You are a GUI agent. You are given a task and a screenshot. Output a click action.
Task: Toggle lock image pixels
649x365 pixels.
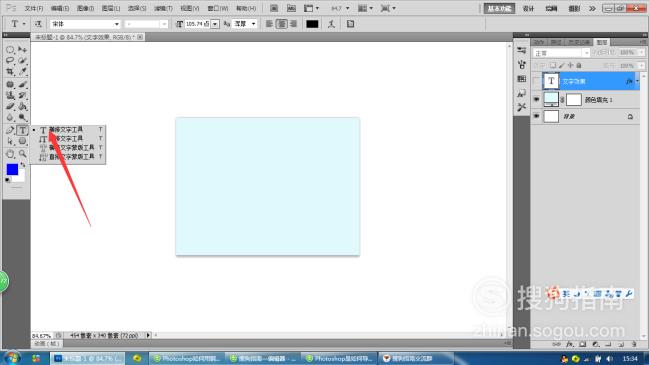(x=562, y=65)
